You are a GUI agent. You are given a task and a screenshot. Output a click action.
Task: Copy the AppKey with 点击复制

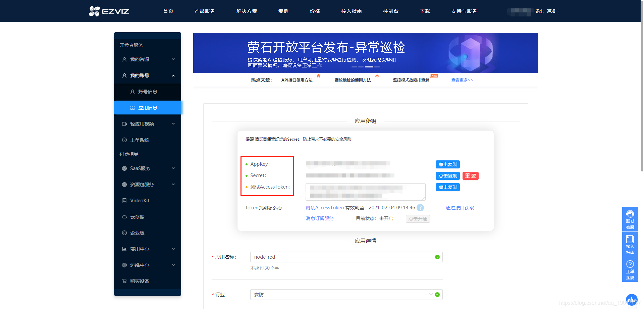(448, 164)
